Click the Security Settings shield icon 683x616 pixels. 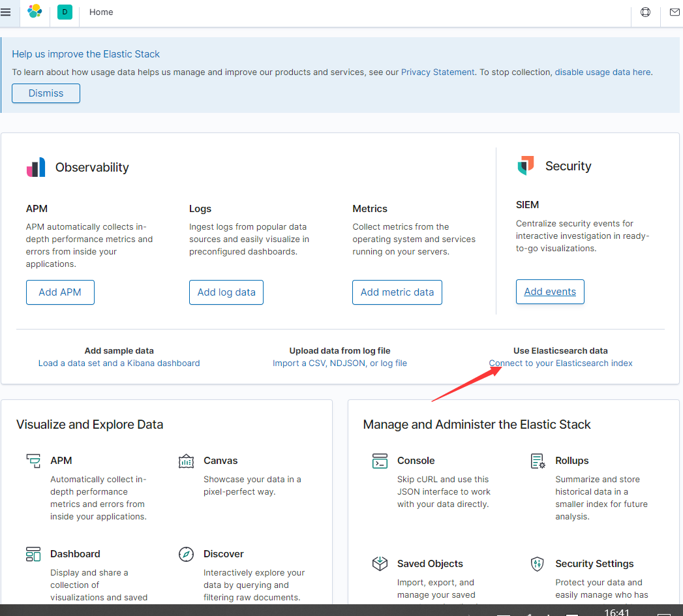click(x=538, y=564)
